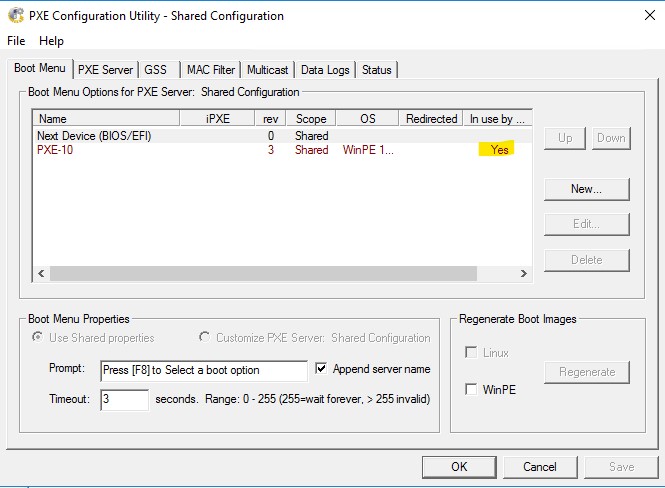Screen dimensions: 665x488
Task: Click the horizontal scrollbar right arrow
Action: [x=523, y=273]
